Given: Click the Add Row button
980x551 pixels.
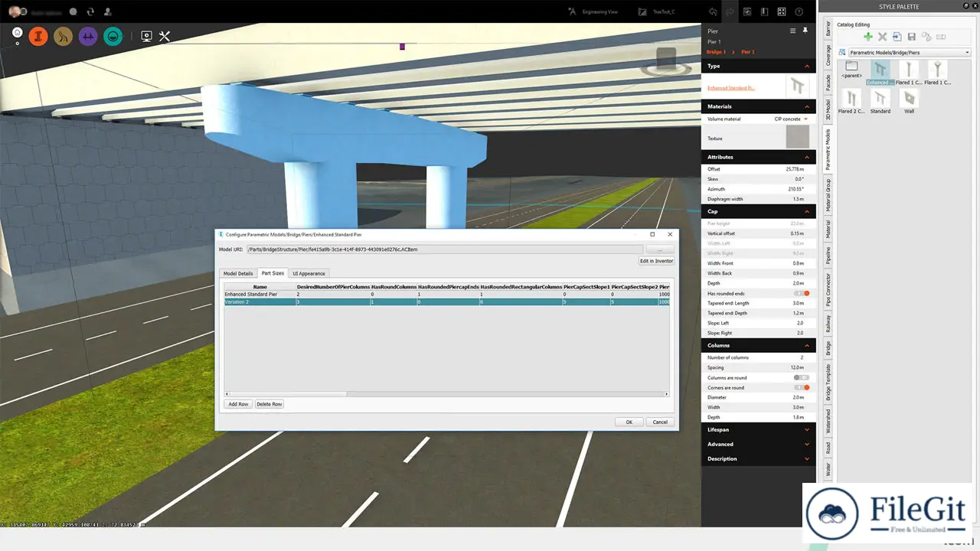Looking at the screenshot, I should (238, 404).
